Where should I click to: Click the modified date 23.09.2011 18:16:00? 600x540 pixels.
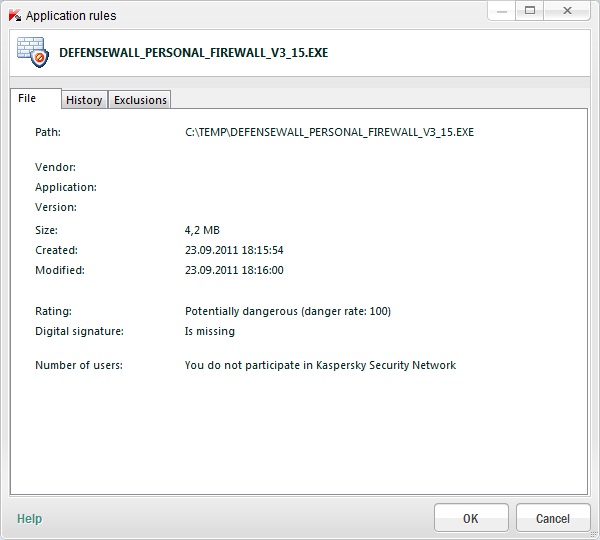tap(234, 270)
